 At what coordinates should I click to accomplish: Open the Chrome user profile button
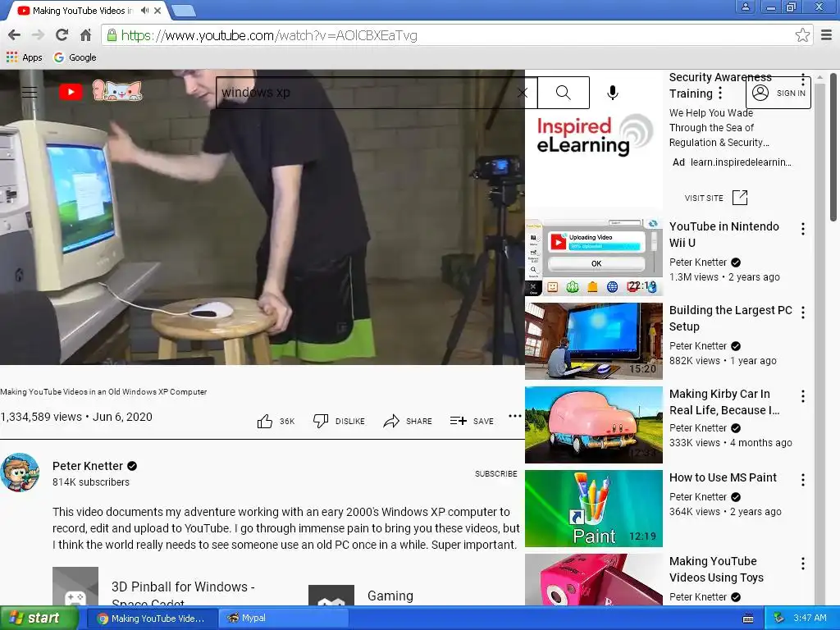[x=745, y=7]
